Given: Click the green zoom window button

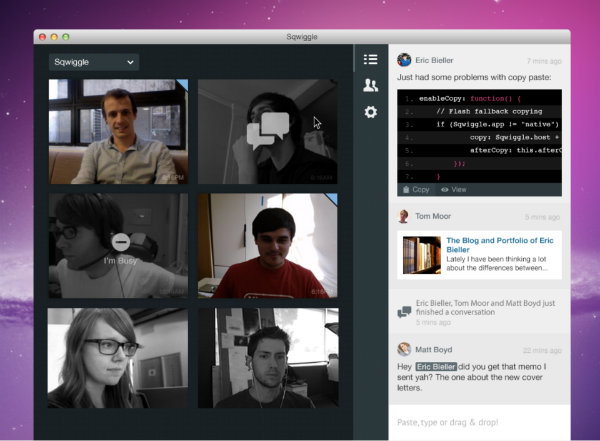Looking at the screenshot, I should [66, 37].
